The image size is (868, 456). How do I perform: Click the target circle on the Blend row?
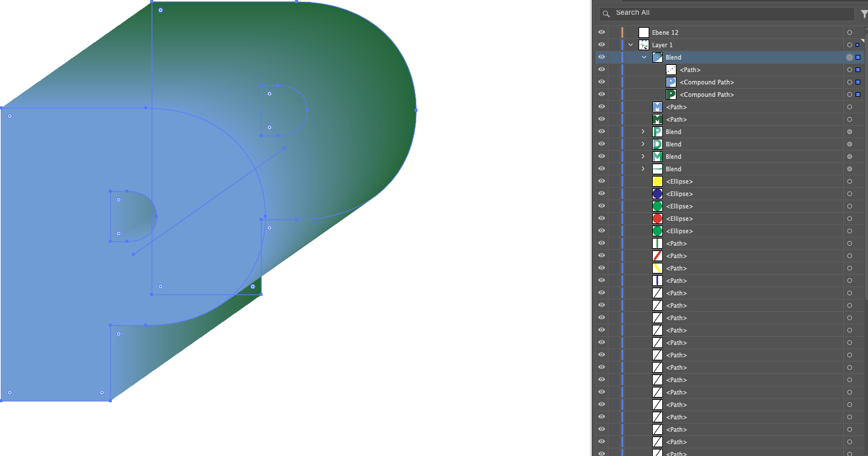850,57
